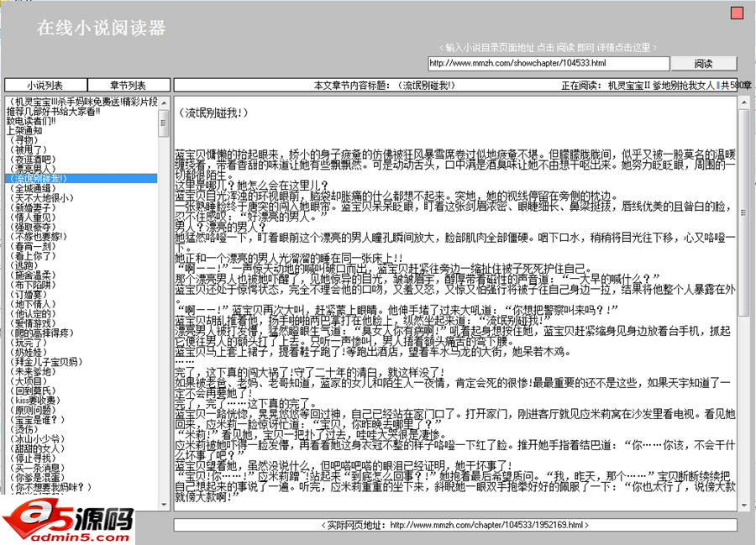Open chapter （爱情游戏）

pyautogui.click(x=32, y=323)
